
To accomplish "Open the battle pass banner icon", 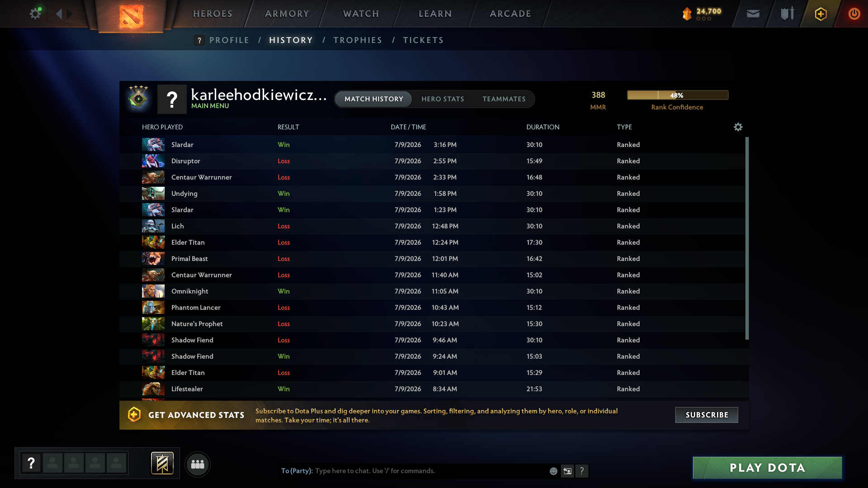I will (162, 463).
